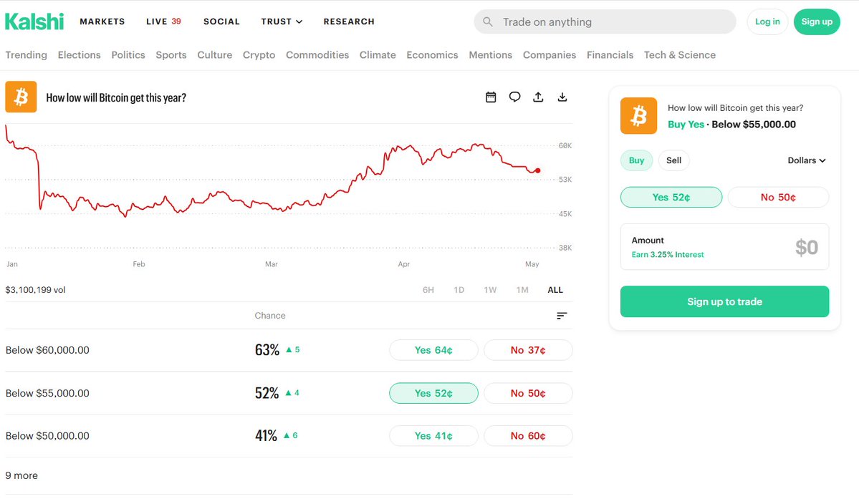Select the Climate category
859x504 pixels.
pos(378,54)
